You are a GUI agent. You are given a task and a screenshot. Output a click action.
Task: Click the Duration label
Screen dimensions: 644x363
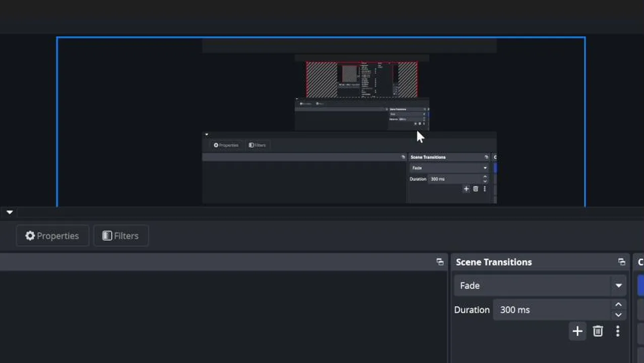(472, 310)
